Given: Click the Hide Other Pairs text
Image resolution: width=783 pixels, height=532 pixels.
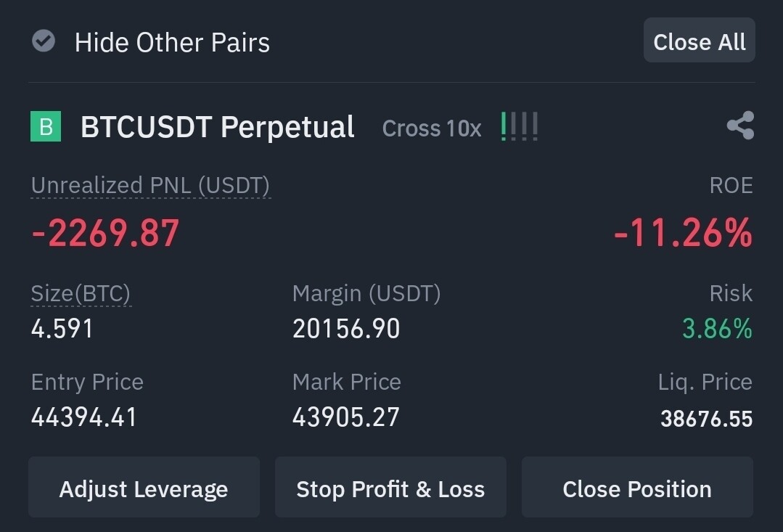Looking at the screenshot, I should coord(172,42).
